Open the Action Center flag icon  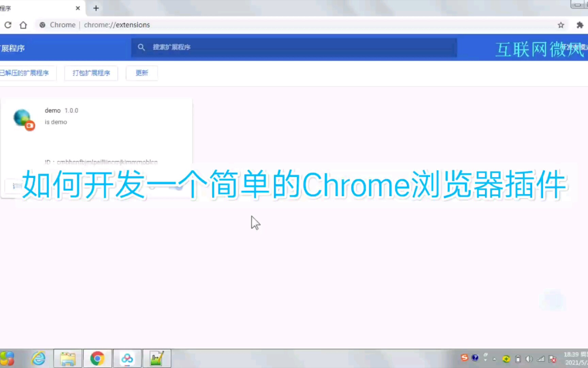click(552, 359)
